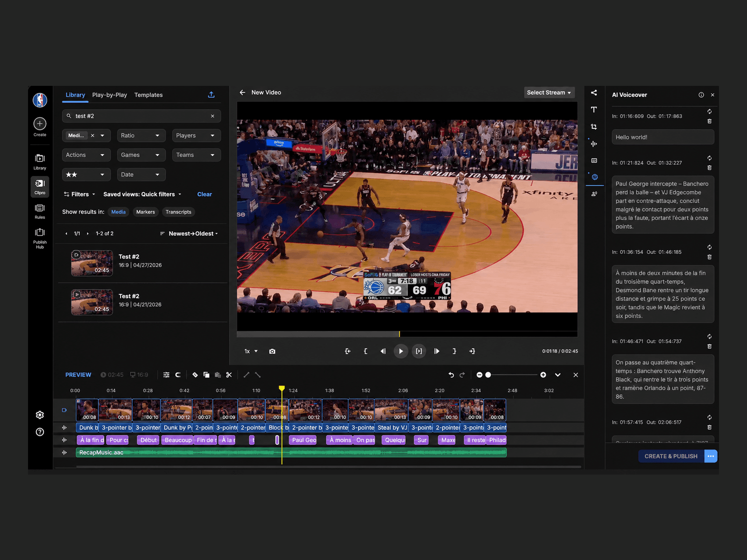Open the Select Stream dropdown
The width and height of the screenshot is (747, 560).
coord(549,92)
